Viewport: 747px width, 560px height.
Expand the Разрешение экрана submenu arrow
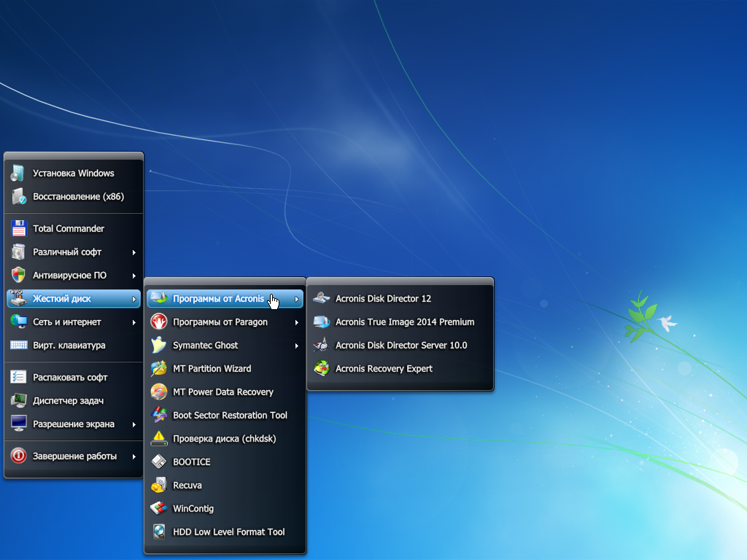134,424
